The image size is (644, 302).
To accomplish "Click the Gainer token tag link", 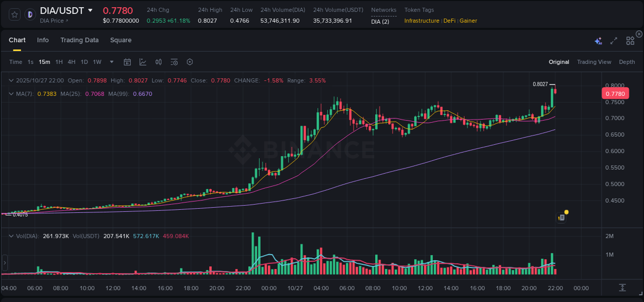I will (468, 21).
